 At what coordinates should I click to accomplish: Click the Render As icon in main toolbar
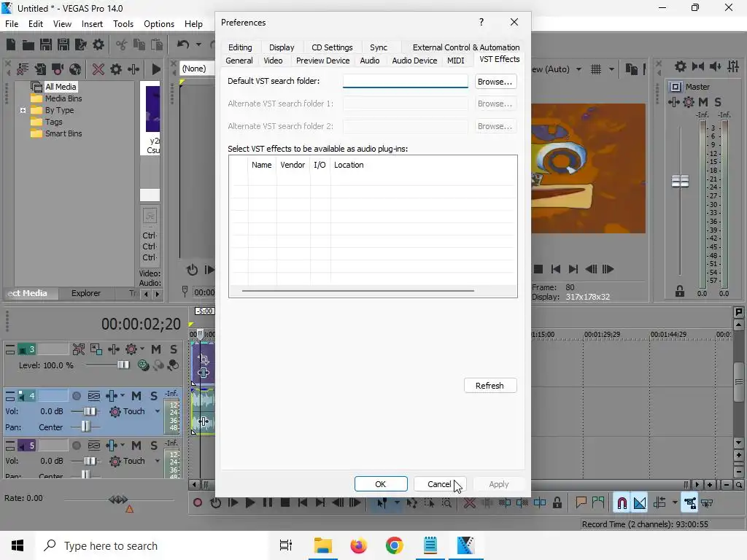tap(81, 44)
